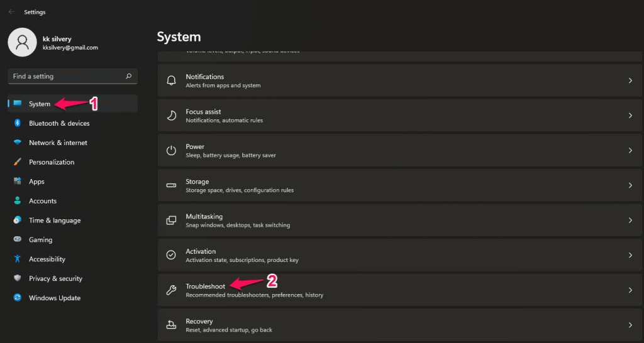The height and width of the screenshot is (343, 644).
Task: Select Network & internet in the sidebar
Action: (58, 143)
